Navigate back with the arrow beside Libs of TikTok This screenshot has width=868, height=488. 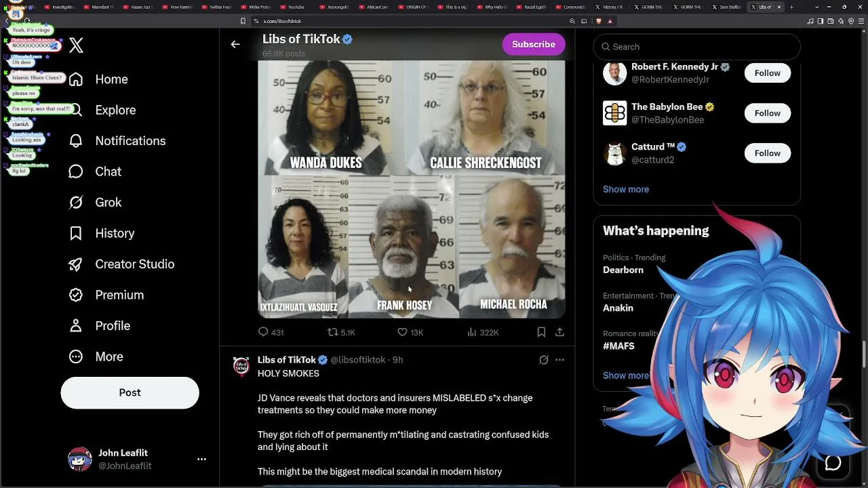pos(235,45)
